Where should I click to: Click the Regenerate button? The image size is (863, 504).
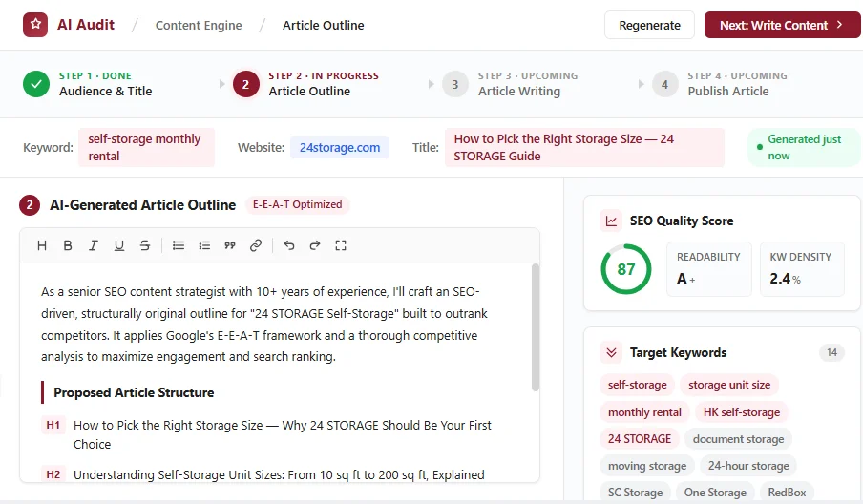(649, 25)
